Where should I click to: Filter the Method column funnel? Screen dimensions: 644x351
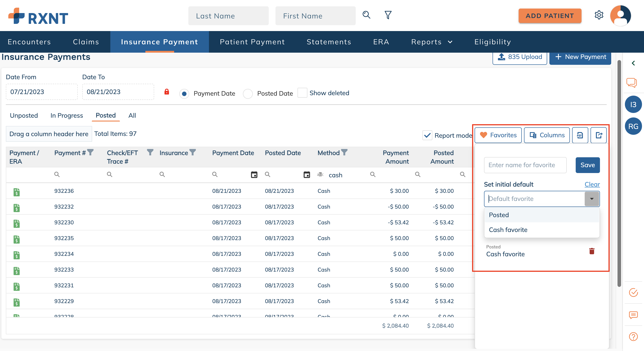coord(344,152)
